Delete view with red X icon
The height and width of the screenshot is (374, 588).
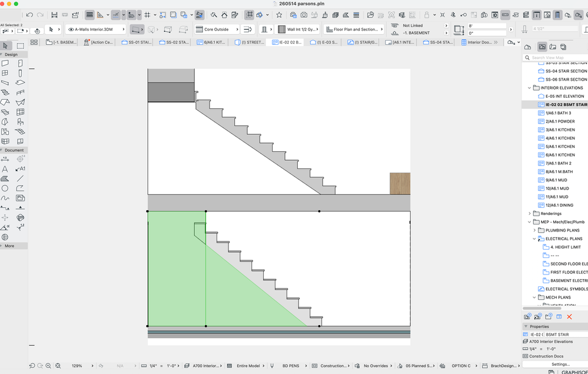tap(569, 317)
